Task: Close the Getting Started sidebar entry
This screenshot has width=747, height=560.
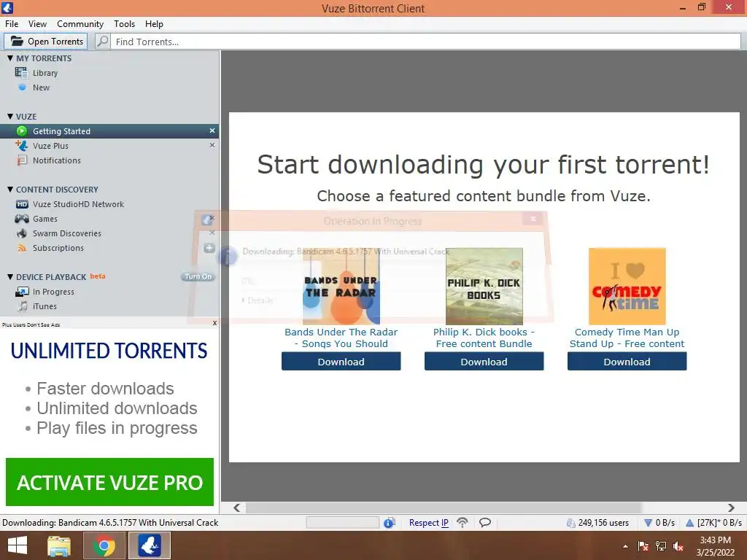Action: (212, 131)
